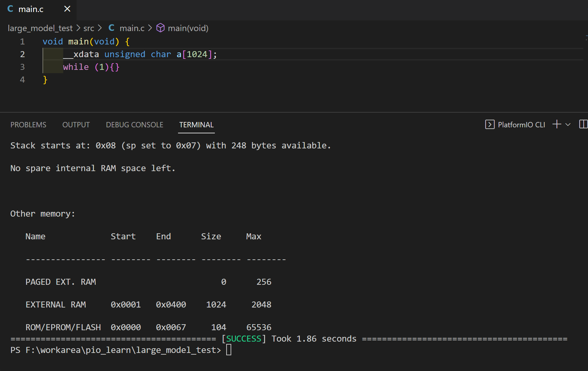Viewport: 588px width, 371px height.
Task: Click ROM/EPROM/FLASH end address 0x0067
Action: 171,327
